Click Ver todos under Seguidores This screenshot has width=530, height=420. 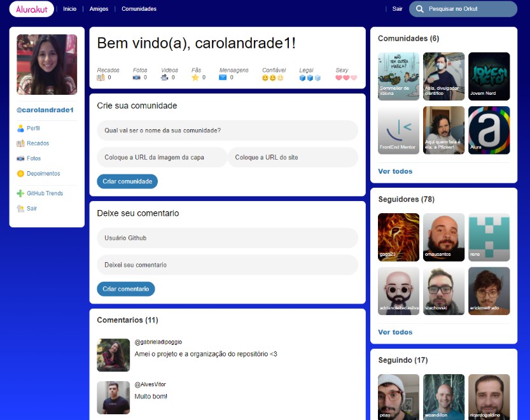point(395,332)
